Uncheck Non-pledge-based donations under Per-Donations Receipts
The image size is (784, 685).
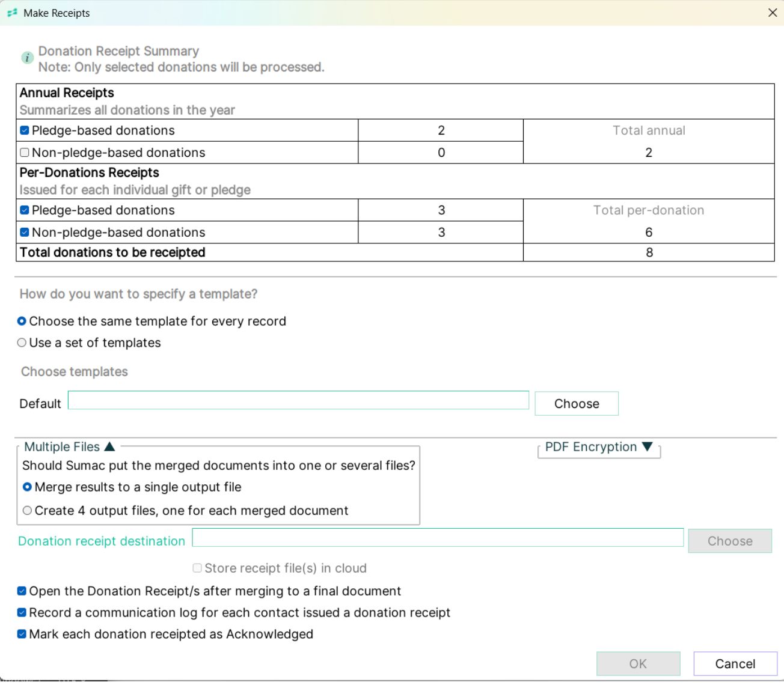[x=25, y=233]
